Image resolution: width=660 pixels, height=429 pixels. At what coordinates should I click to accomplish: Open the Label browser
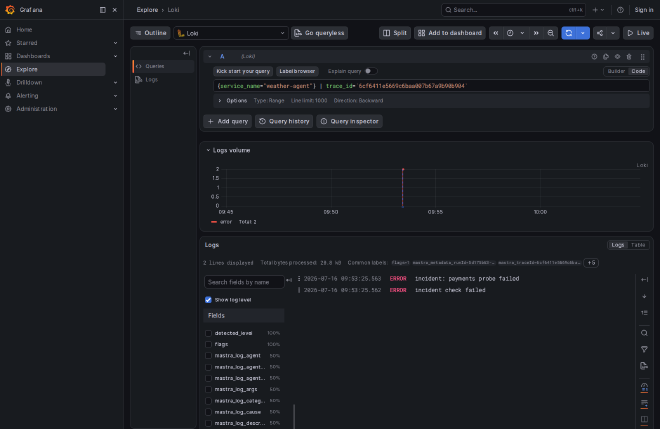(x=297, y=71)
